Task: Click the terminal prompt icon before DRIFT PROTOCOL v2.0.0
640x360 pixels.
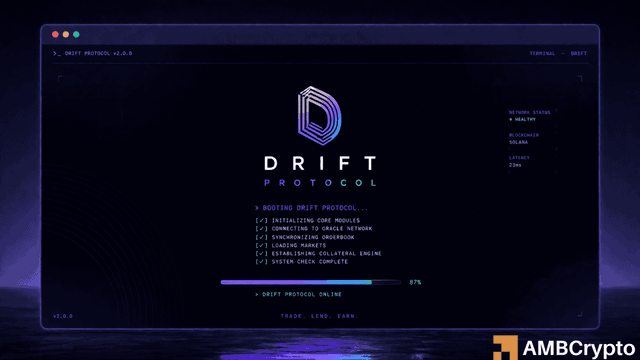Action: click(x=57, y=53)
